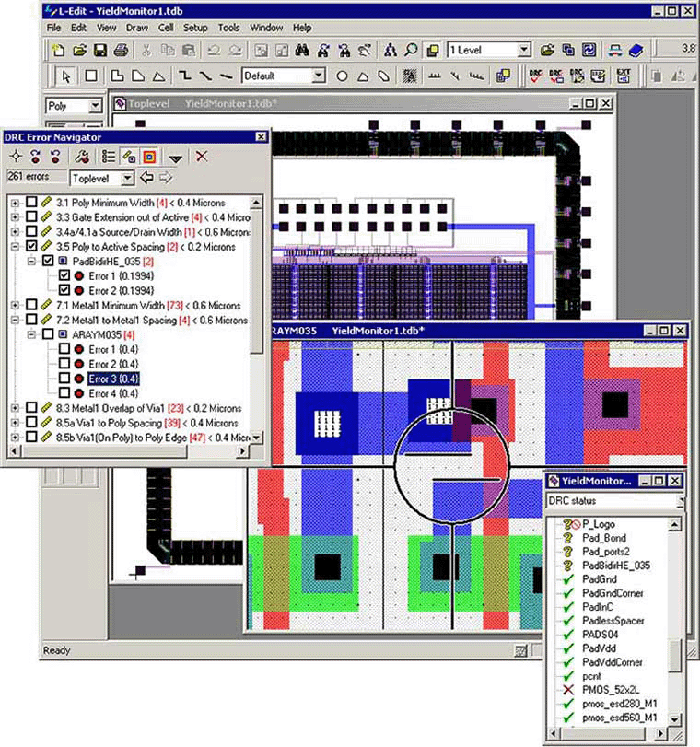The width and height of the screenshot is (700, 747).
Task: Click the red X delete icon in DRC Navigator
Action: click(202, 157)
